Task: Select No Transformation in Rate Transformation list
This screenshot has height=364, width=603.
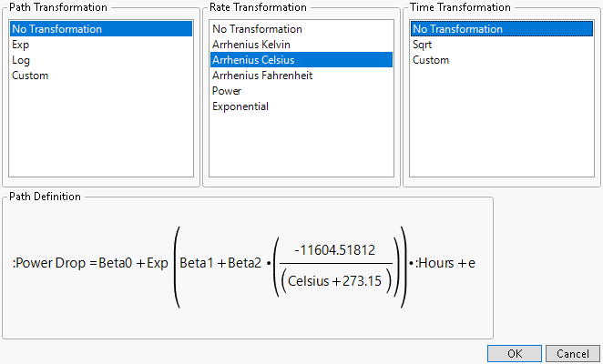Action: point(257,29)
